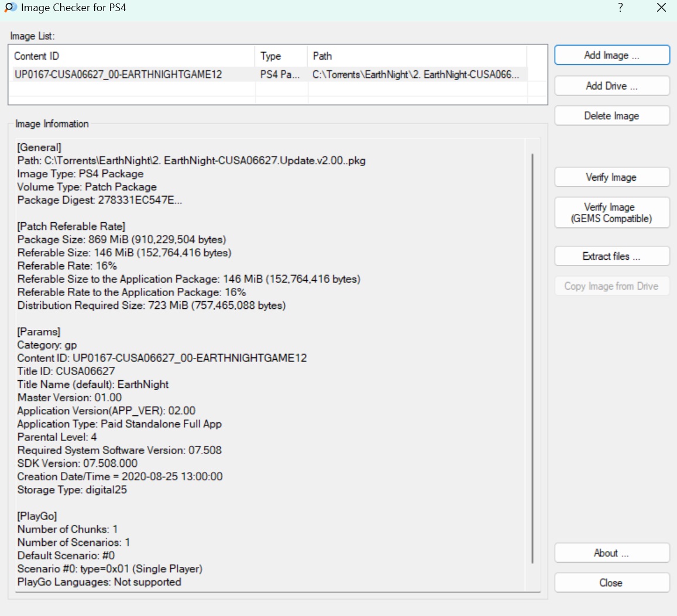Click the Path column header
The image size is (677, 616).
pyautogui.click(x=417, y=56)
